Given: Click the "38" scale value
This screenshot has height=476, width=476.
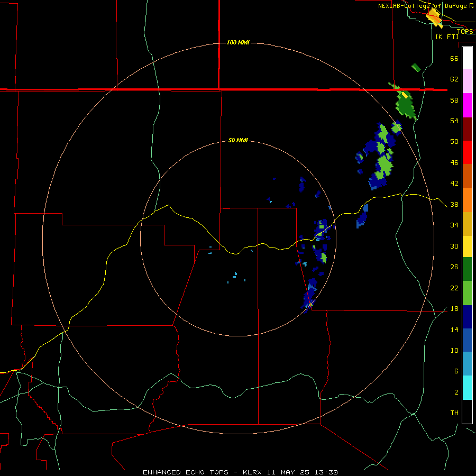Looking at the screenshot, I should pos(454,204).
